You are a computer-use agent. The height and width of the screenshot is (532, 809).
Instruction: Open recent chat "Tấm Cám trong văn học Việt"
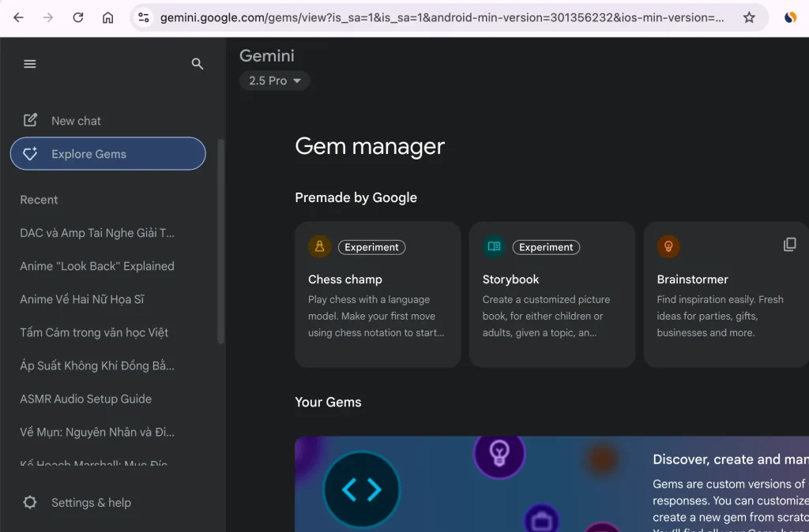(94, 332)
